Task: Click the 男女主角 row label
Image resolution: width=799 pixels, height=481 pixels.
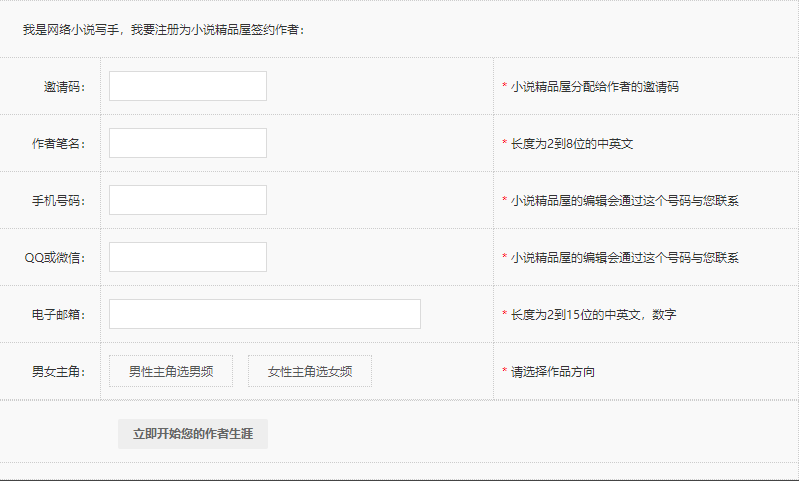Action: click(x=58, y=372)
